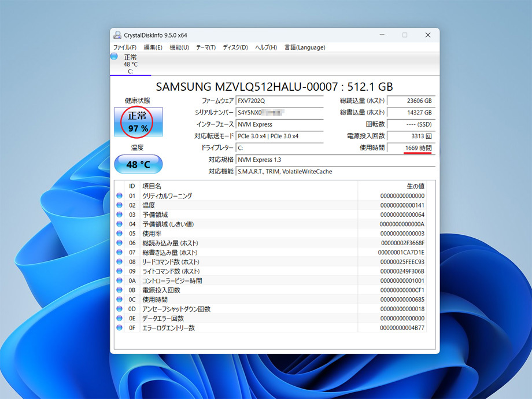Viewport: 532px width, 399px height.
Task: Select the 予備領域 (しきい値) row name
Action: pos(168,224)
